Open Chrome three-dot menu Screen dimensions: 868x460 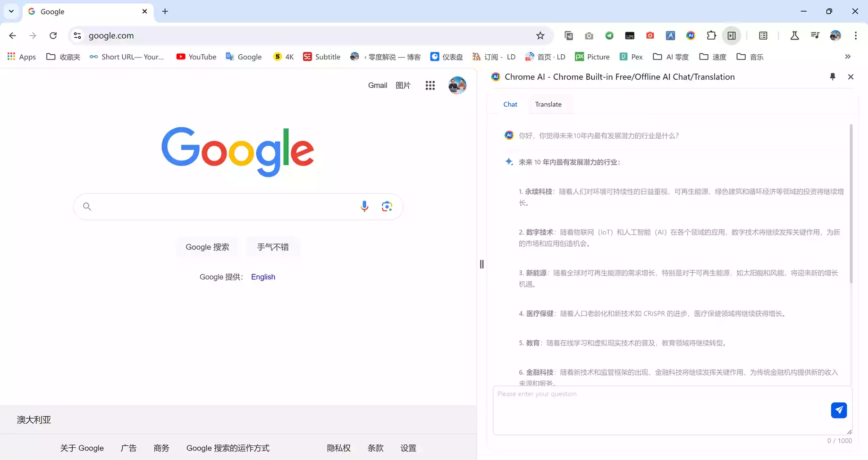tap(855, 36)
